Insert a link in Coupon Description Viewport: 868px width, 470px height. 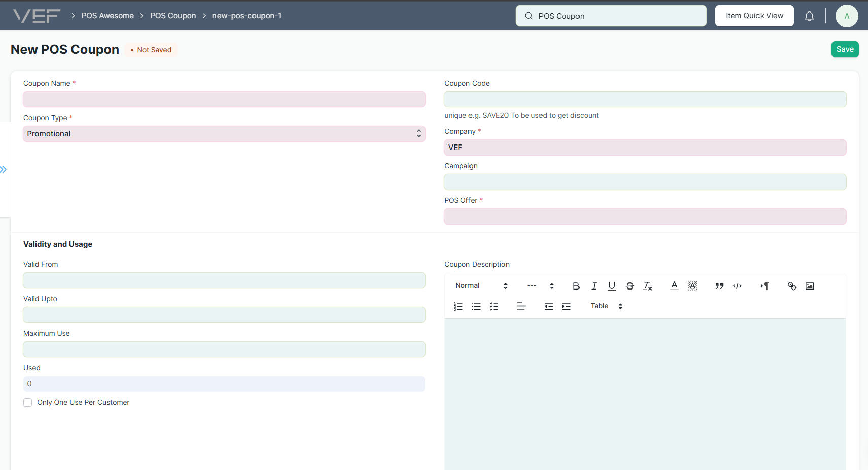click(x=792, y=286)
